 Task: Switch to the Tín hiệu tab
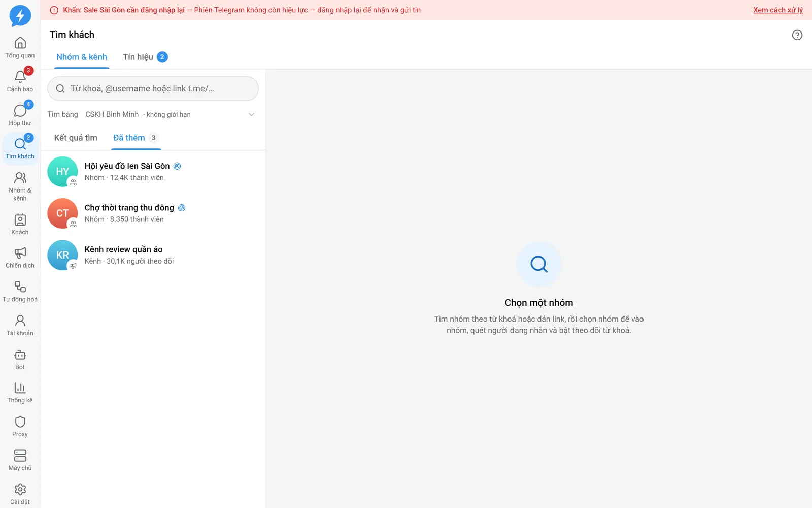click(145, 57)
